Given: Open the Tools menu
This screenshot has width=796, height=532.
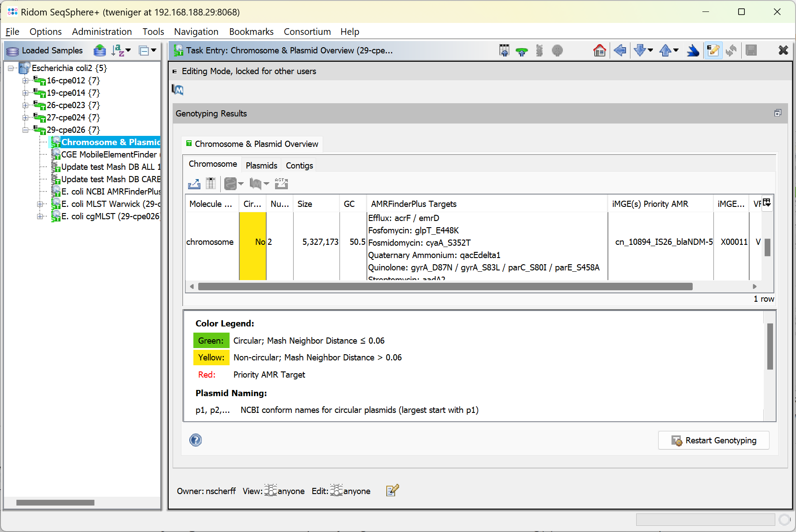Looking at the screenshot, I should pyautogui.click(x=153, y=32).
